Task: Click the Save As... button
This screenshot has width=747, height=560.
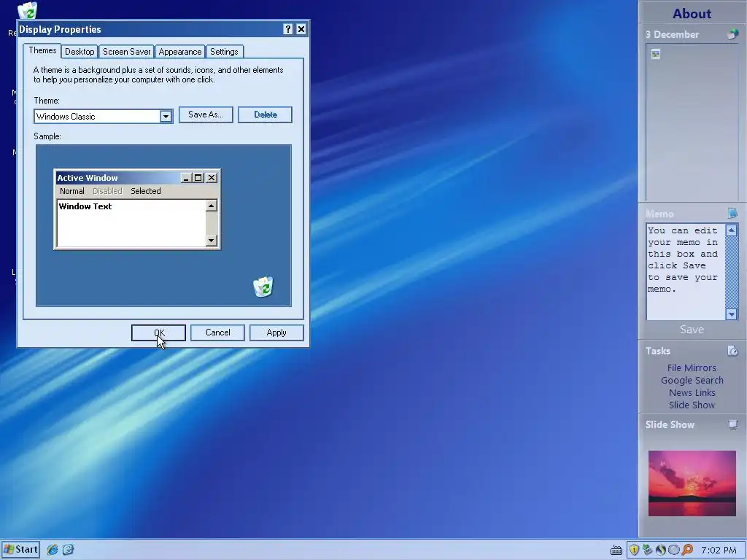Action: (206, 114)
